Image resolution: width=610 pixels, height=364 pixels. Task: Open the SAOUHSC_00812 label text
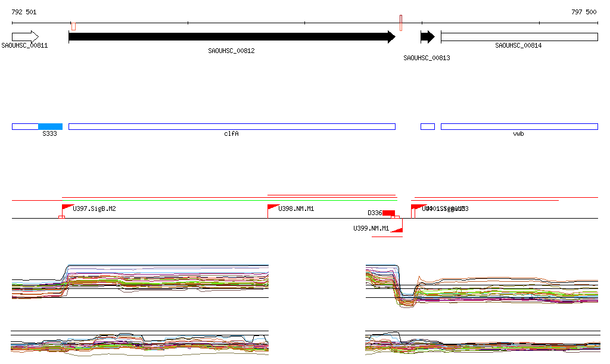tap(232, 51)
